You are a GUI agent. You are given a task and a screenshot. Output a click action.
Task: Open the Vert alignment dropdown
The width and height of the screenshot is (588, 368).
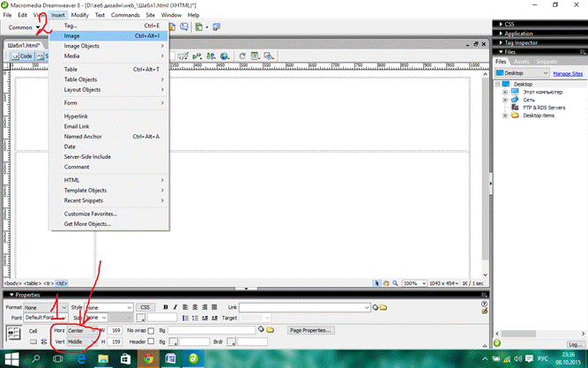pyautogui.click(x=82, y=342)
